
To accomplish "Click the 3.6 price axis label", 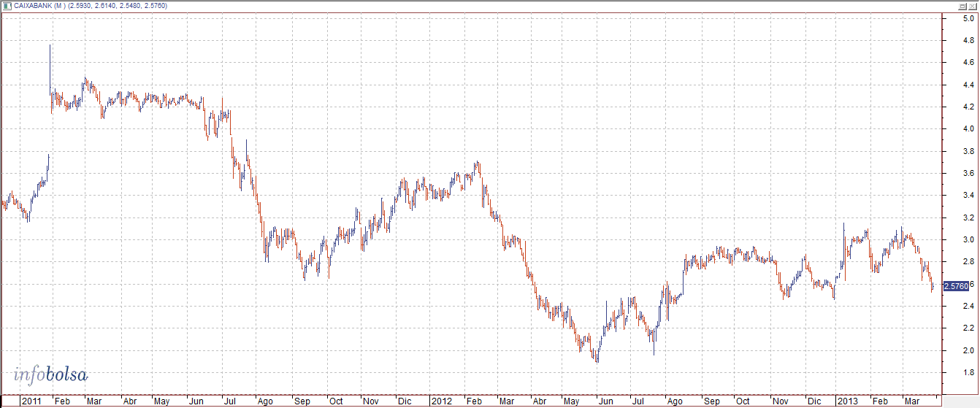I will coord(968,174).
